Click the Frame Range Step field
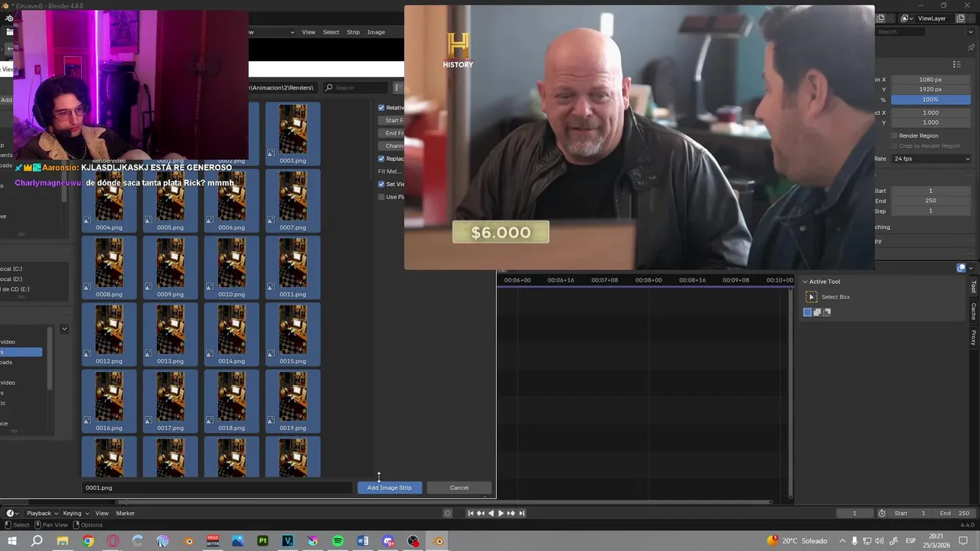This screenshot has width=980, height=551. 930,210
